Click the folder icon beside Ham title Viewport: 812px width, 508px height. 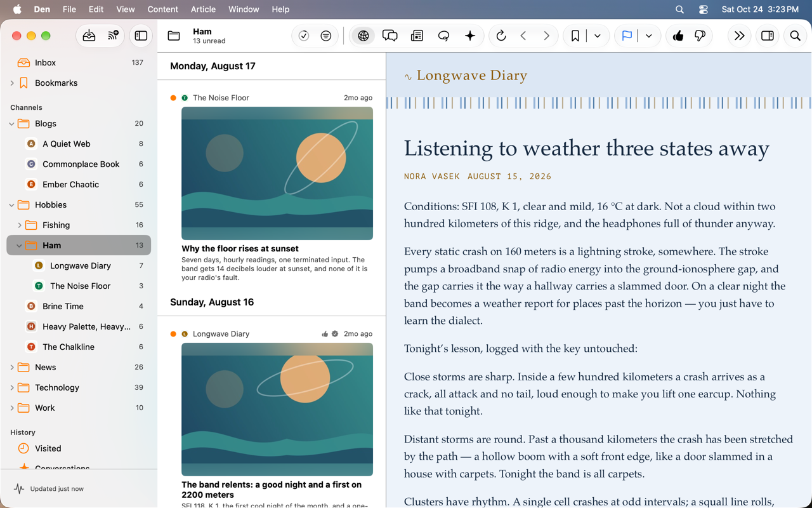174,36
